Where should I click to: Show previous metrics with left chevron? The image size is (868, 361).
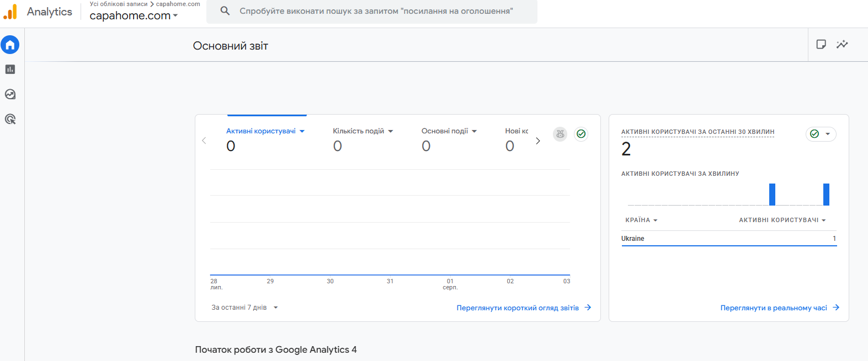pyautogui.click(x=204, y=141)
